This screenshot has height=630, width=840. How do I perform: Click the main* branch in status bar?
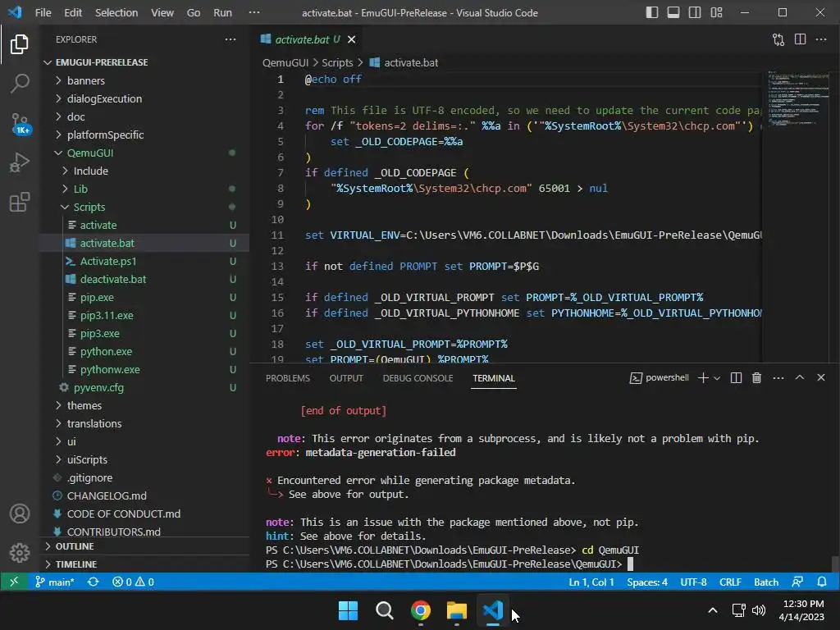coord(54,582)
